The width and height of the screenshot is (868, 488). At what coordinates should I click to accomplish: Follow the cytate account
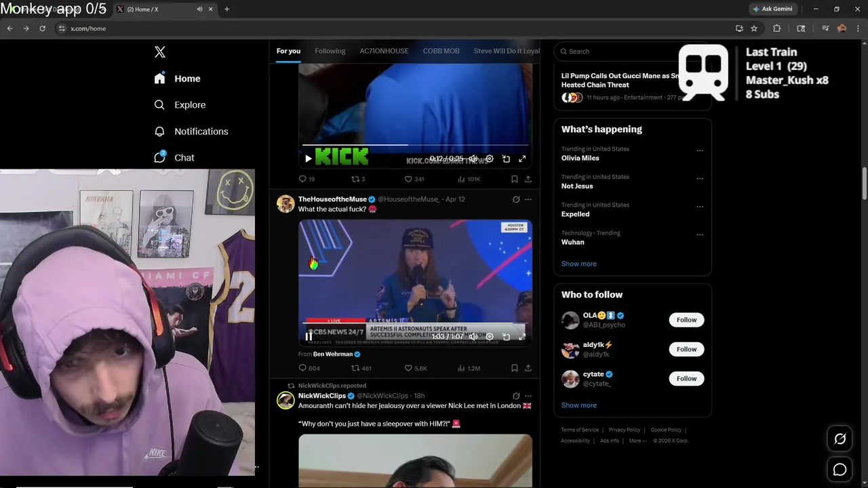point(686,378)
